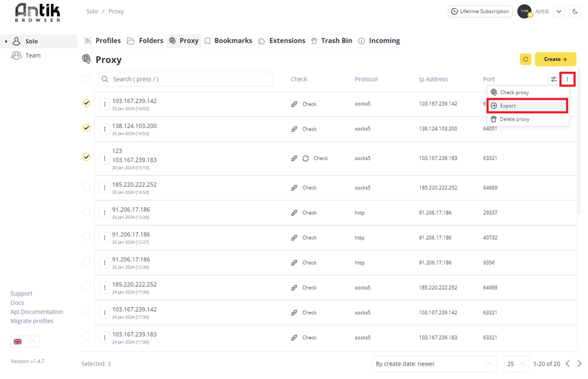Open row menu for 103.167.239.183 dated 24 Jan

click(105, 338)
